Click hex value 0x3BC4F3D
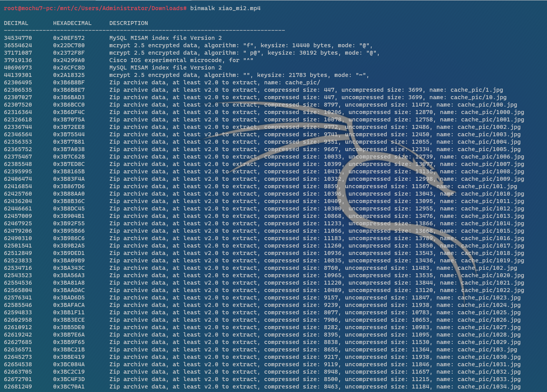The height and width of the screenshot is (392, 547). click(69, 379)
